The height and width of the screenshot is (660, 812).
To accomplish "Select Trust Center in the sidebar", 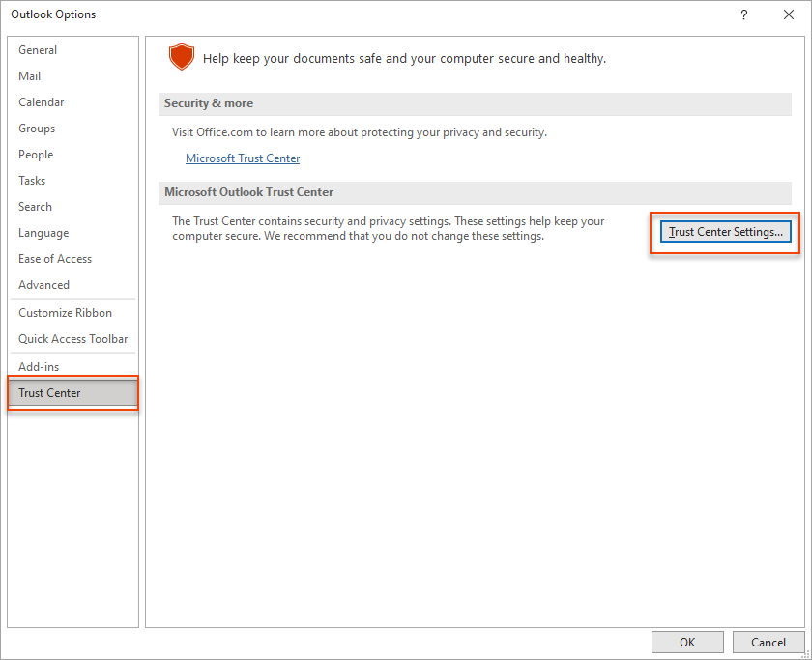I will point(50,393).
